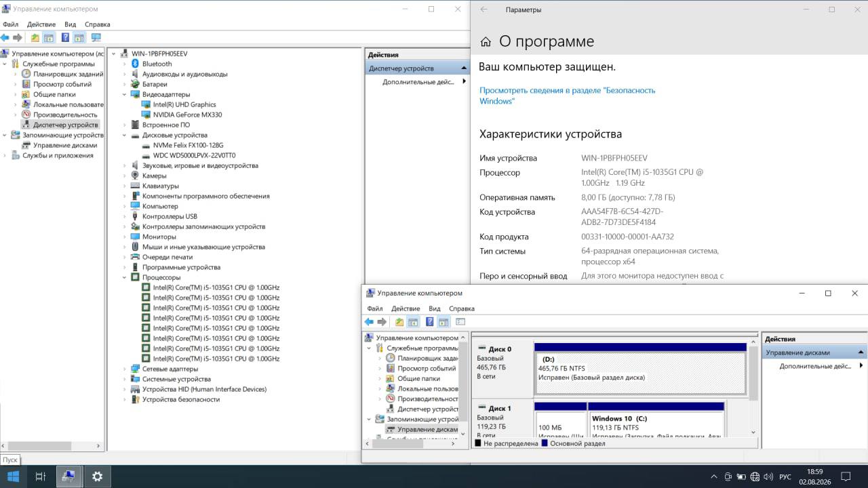Toggle action pane icon in Disk Management window toolbar
The width and height of the screenshot is (868, 488).
[443, 322]
